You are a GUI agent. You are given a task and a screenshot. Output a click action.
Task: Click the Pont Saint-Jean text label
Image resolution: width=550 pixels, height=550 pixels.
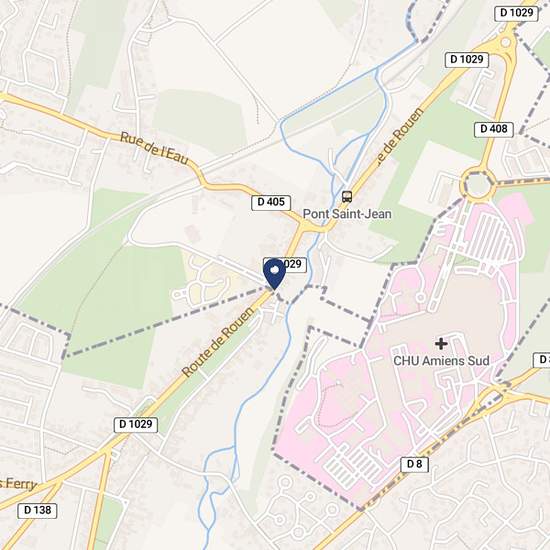(x=347, y=214)
